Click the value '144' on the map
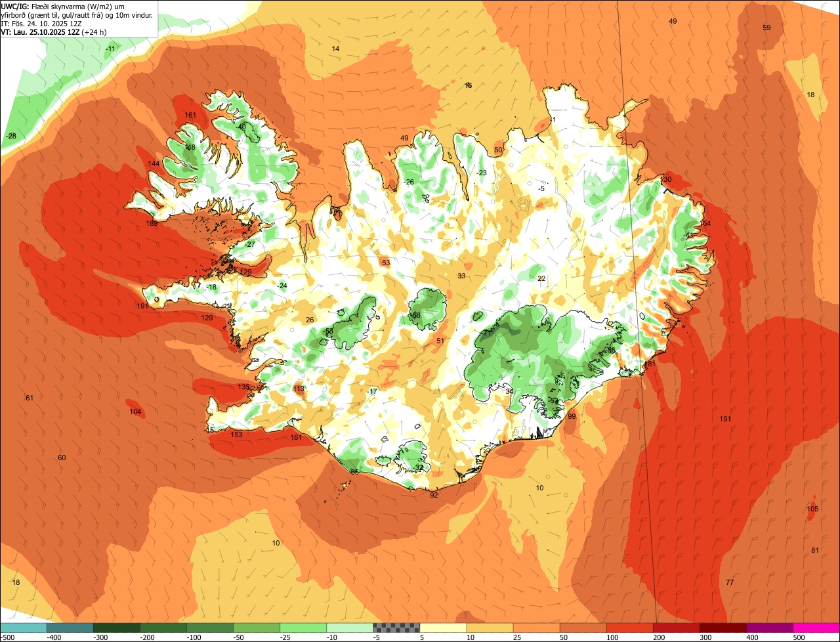 click(x=154, y=163)
